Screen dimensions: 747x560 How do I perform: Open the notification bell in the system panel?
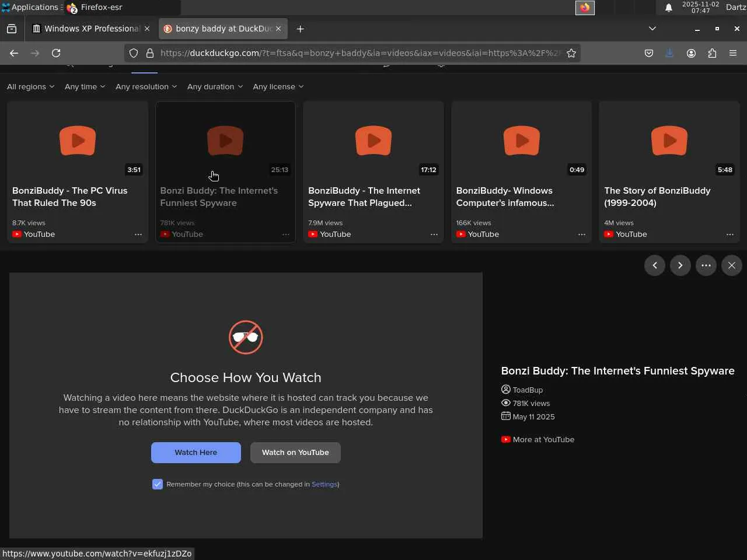[x=669, y=8]
